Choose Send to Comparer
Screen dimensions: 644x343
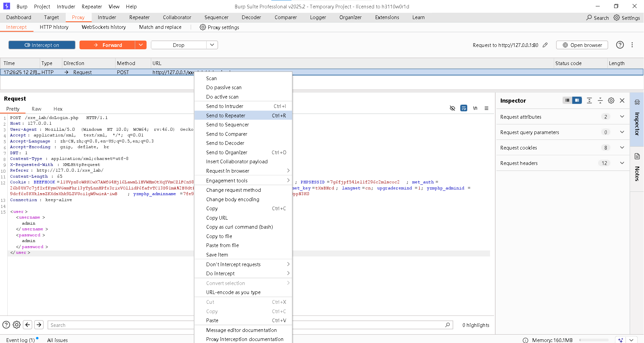(243, 134)
